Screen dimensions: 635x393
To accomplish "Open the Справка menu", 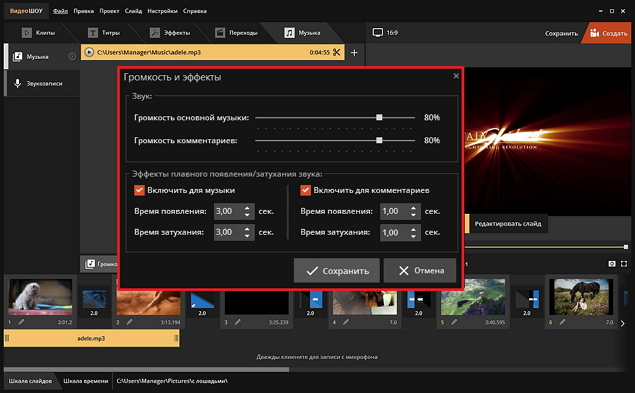I will point(195,11).
